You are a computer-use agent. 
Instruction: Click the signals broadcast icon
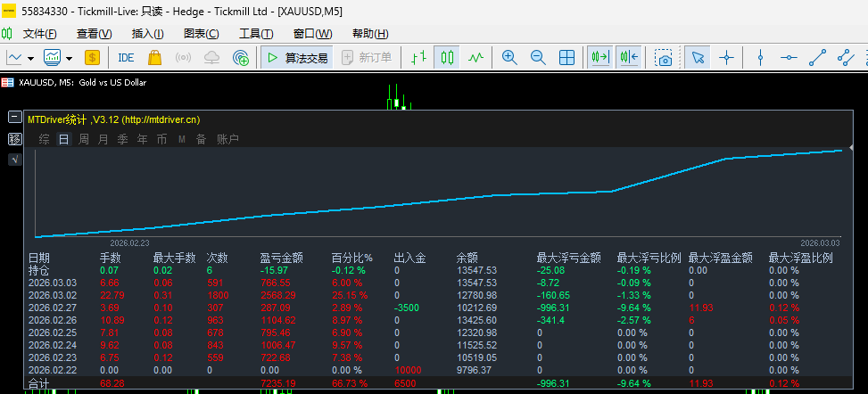tap(183, 57)
